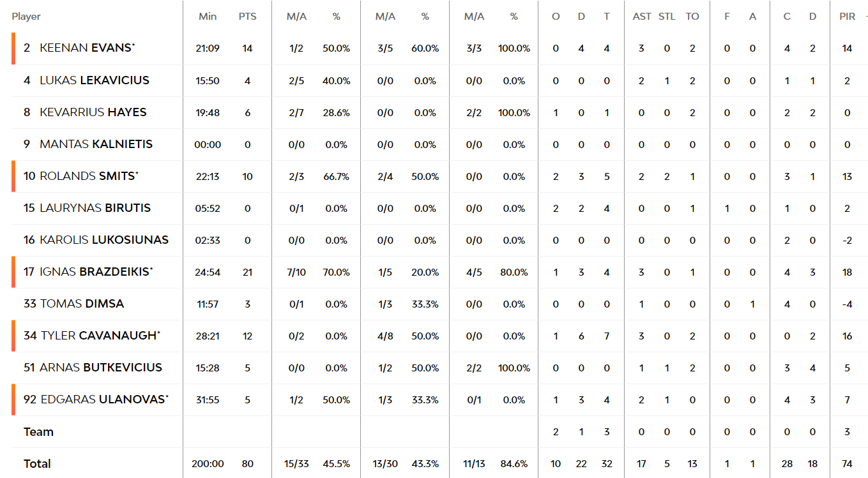The width and height of the screenshot is (868, 478).
Task: Select Edgaras Ulanovas name link
Action: pos(105,400)
